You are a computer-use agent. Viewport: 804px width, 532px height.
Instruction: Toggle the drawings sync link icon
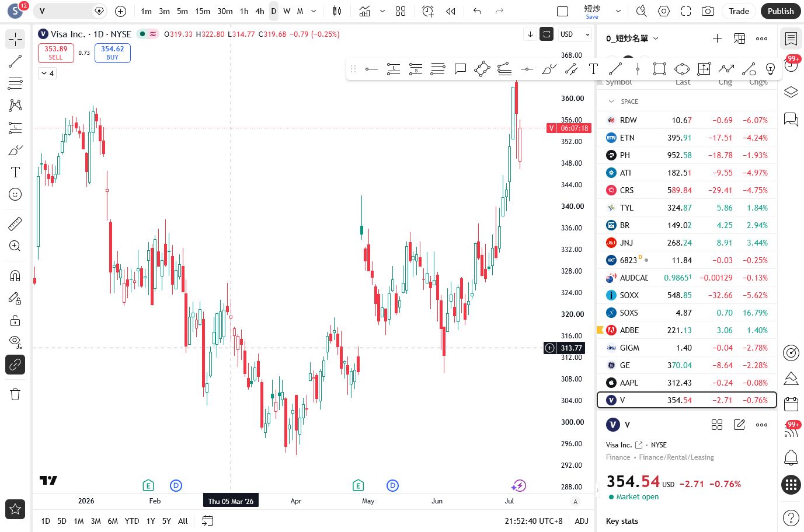click(15, 365)
